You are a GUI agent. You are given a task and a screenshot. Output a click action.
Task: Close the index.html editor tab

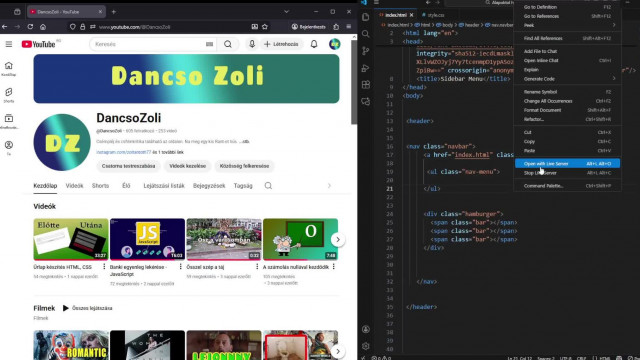411,15
